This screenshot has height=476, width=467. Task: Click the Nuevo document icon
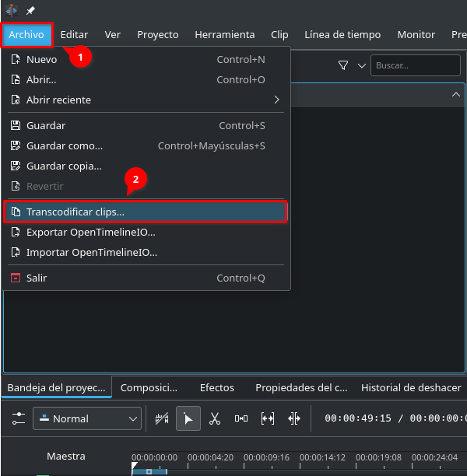[16, 59]
